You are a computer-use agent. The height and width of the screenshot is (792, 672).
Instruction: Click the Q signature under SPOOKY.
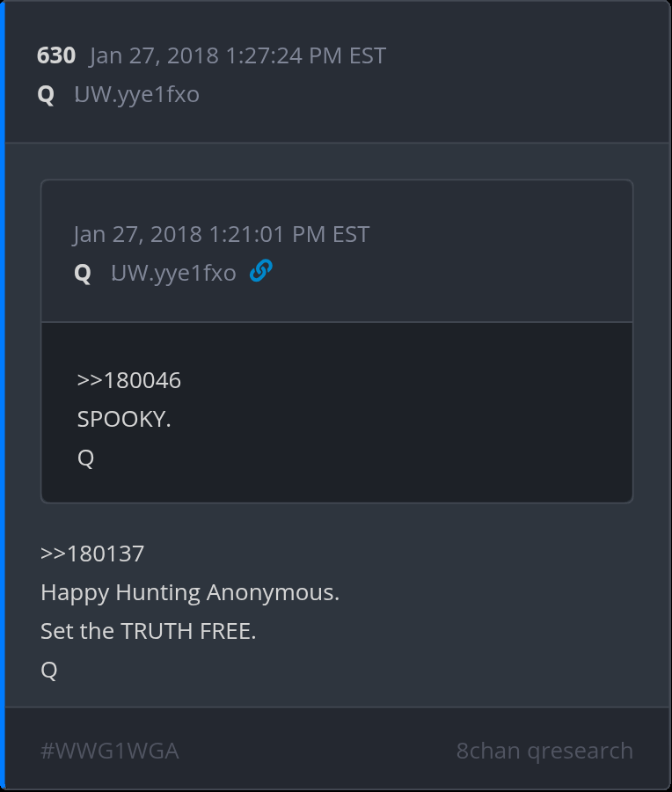pos(85,458)
